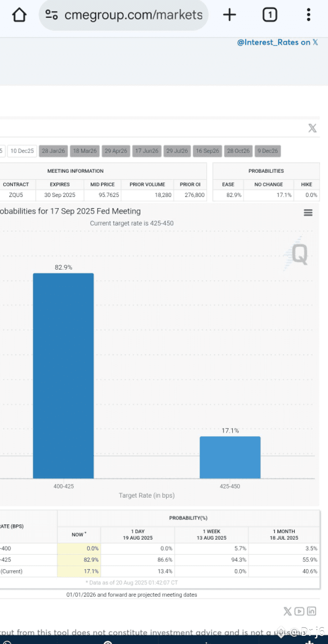
Task: Click the NO CHANGE column header
Action: click(x=269, y=185)
